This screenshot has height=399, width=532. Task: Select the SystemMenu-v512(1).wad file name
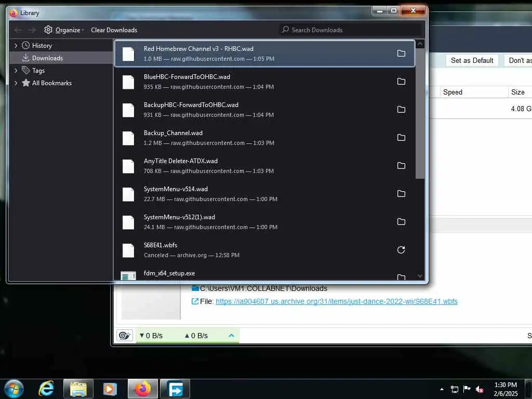(179, 217)
